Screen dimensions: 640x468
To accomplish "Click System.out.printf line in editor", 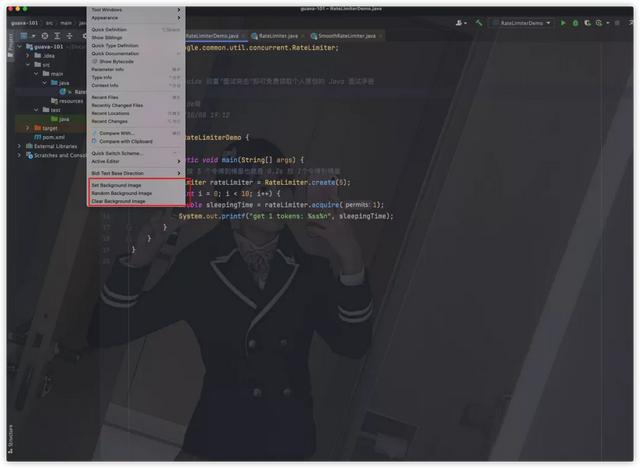I will 286,216.
